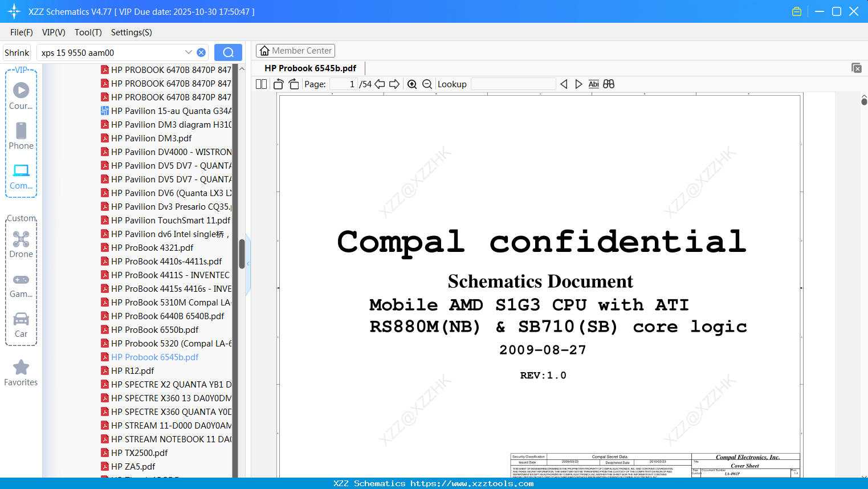
Task: Open HP STREAM NOTEBOOK 11 file
Action: (x=166, y=439)
